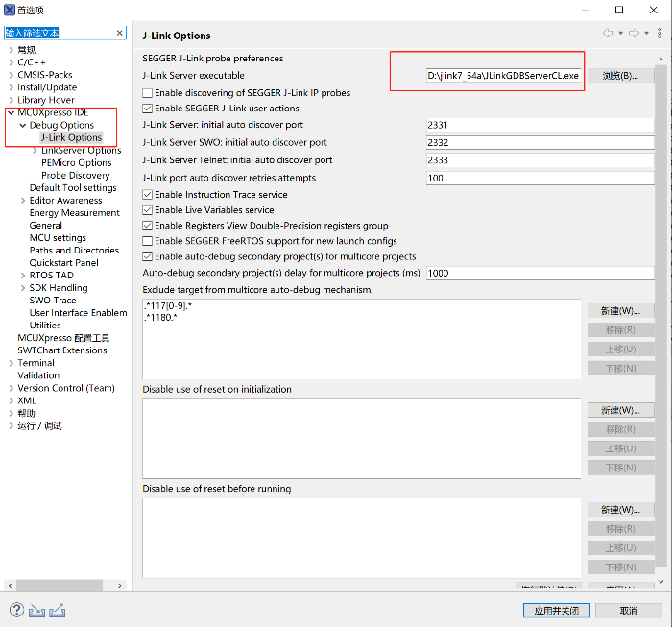672x627 pixels.
Task: Enable discovering of SEGGER J-Link IP probes
Action: 148,93
